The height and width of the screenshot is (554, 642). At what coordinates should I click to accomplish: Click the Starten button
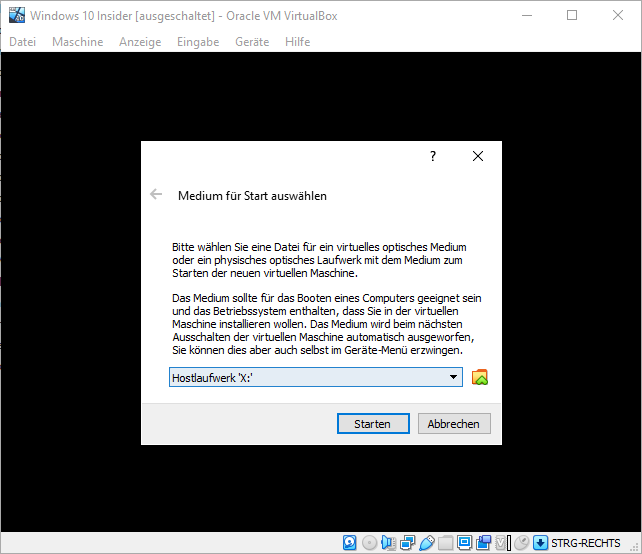373,423
